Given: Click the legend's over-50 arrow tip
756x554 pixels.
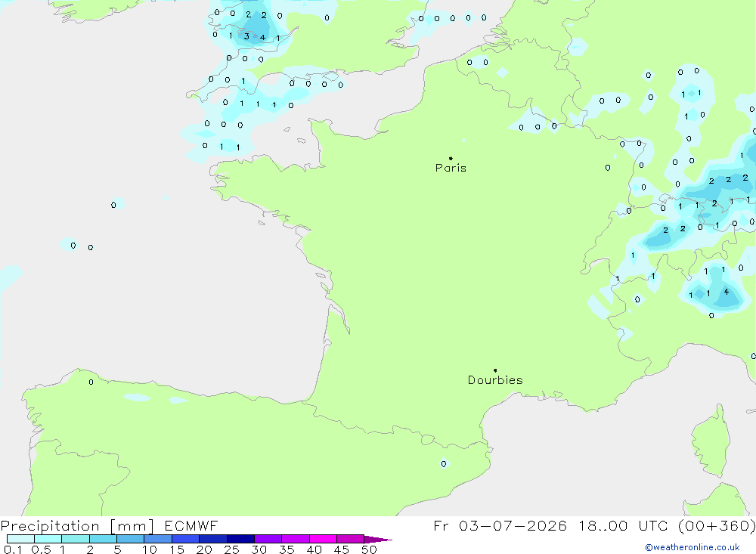Looking at the screenshot, I should (379, 539).
